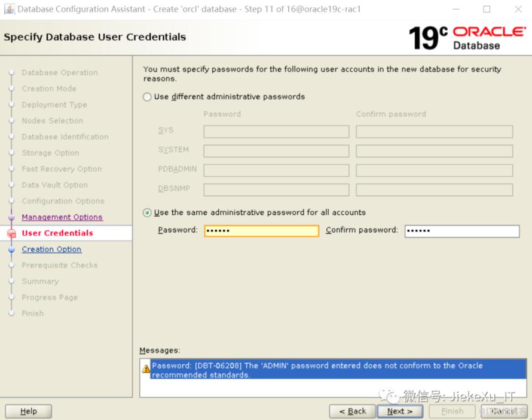The width and height of the screenshot is (532, 420).
Task: Select 'Use the same administrative password' option
Action: pyautogui.click(x=147, y=212)
